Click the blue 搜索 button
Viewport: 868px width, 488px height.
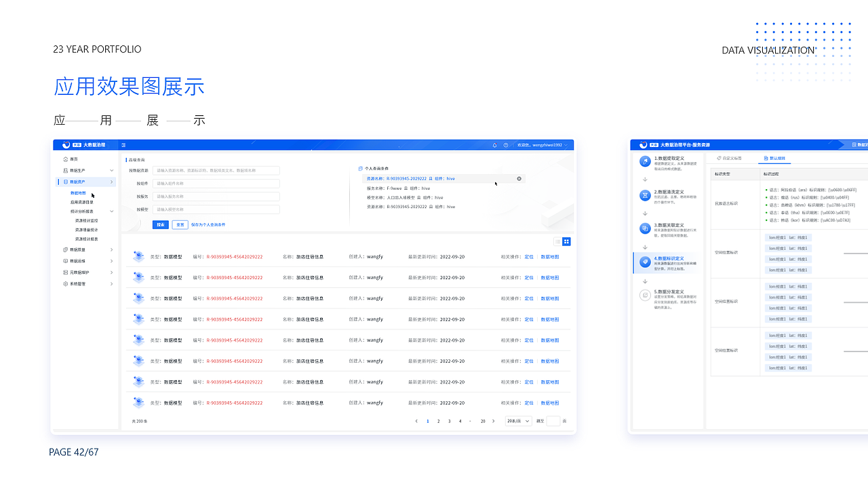click(x=161, y=224)
